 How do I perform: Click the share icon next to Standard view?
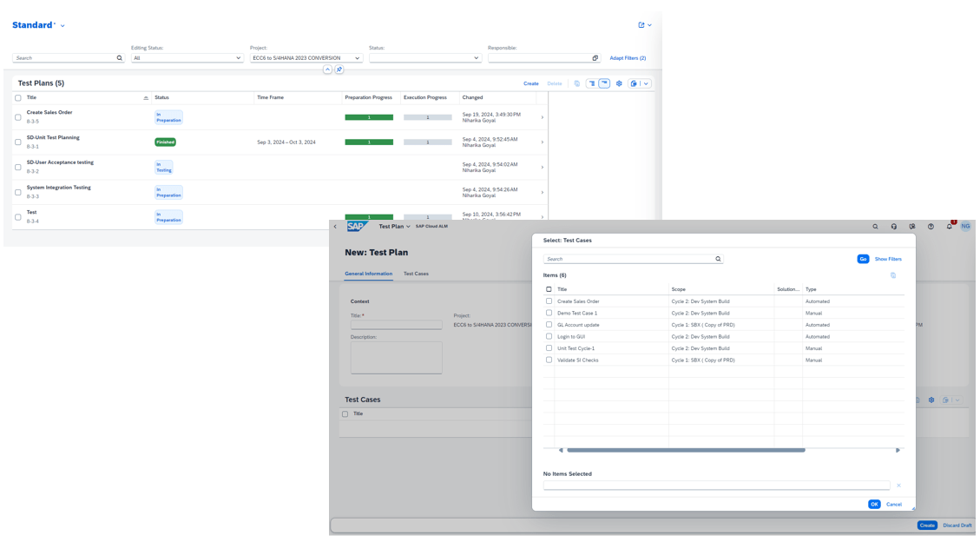[641, 25]
